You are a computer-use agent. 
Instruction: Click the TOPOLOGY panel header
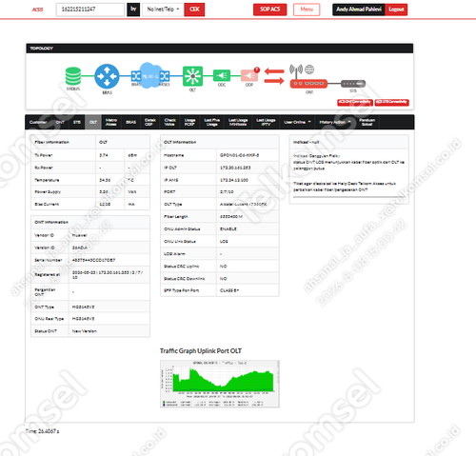click(x=220, y=49)
